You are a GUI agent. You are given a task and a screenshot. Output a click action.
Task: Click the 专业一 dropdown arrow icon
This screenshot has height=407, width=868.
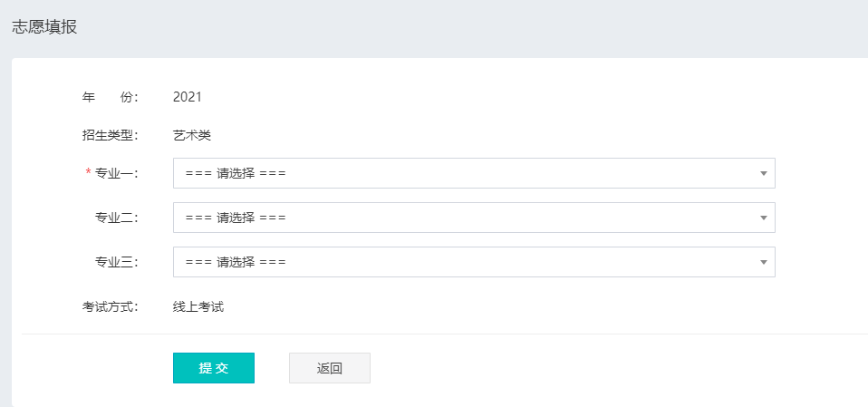[763, 173]
